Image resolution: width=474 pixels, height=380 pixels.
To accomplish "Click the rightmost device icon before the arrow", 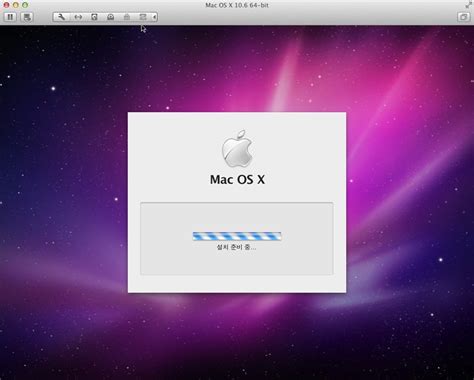I will (x=143, y=17).
